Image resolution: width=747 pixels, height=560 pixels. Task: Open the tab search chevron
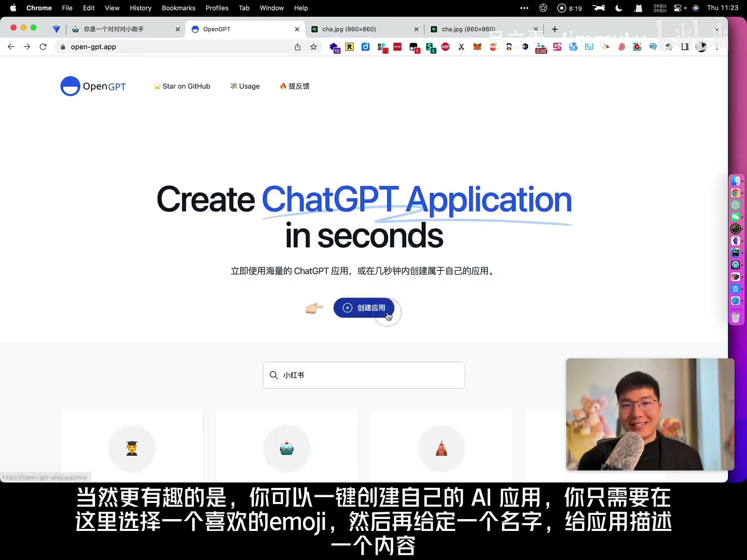[x=716, y=30]
